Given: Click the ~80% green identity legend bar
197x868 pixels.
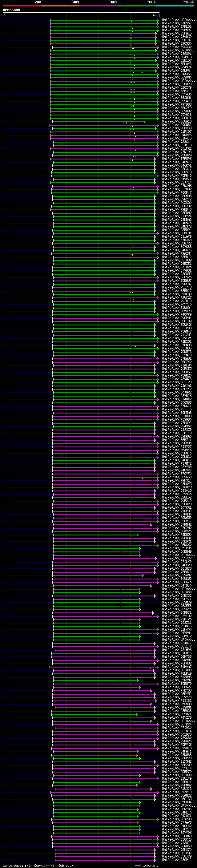Looking at the screenshot, I should point(137,6).
